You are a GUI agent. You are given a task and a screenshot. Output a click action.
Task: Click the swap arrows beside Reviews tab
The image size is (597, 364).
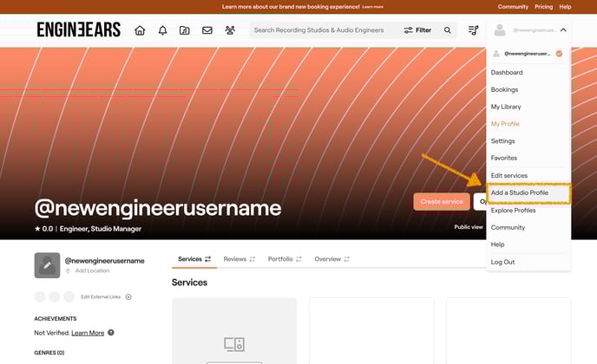(253, 259)
